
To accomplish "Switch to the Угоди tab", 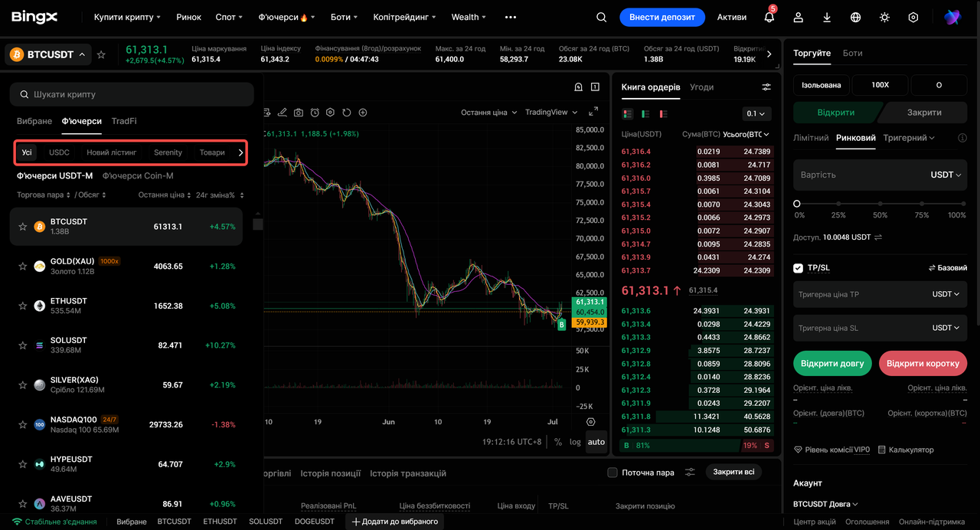I will point(701,87).
